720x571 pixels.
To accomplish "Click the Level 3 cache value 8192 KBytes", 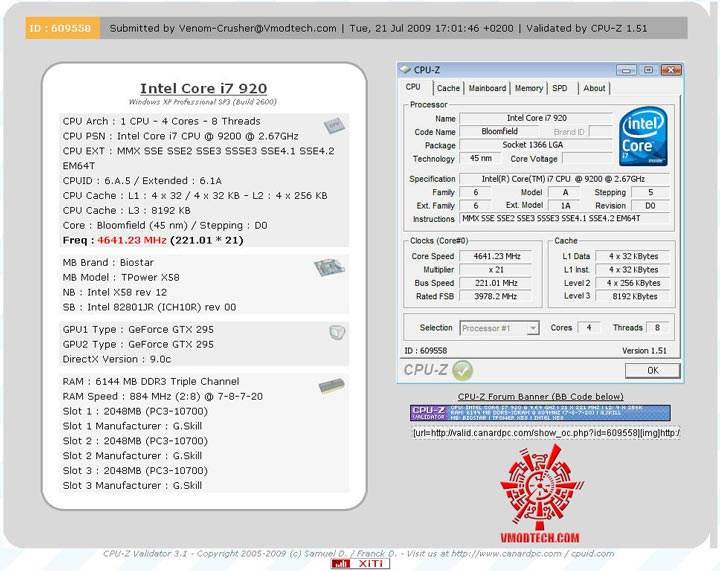I will coord(633,297).
